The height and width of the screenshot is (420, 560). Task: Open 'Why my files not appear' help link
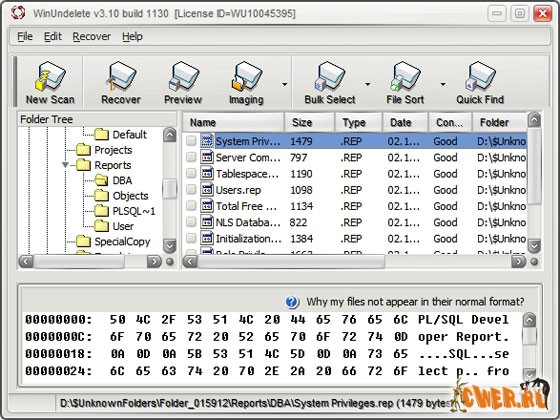415,302
